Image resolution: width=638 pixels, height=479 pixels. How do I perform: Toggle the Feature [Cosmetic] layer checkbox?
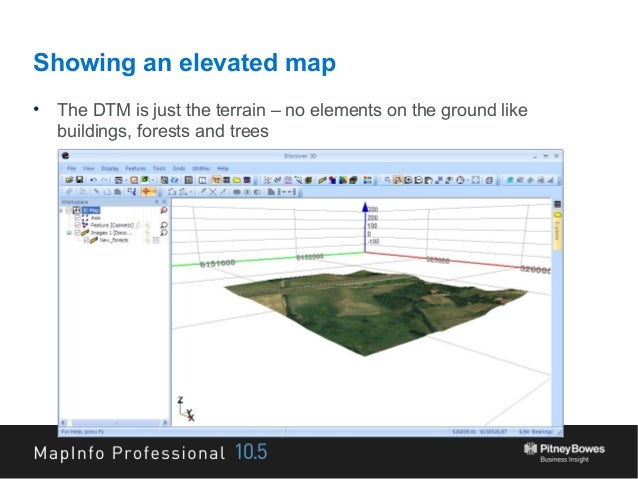pyautogui.click(x=77, y=225)
